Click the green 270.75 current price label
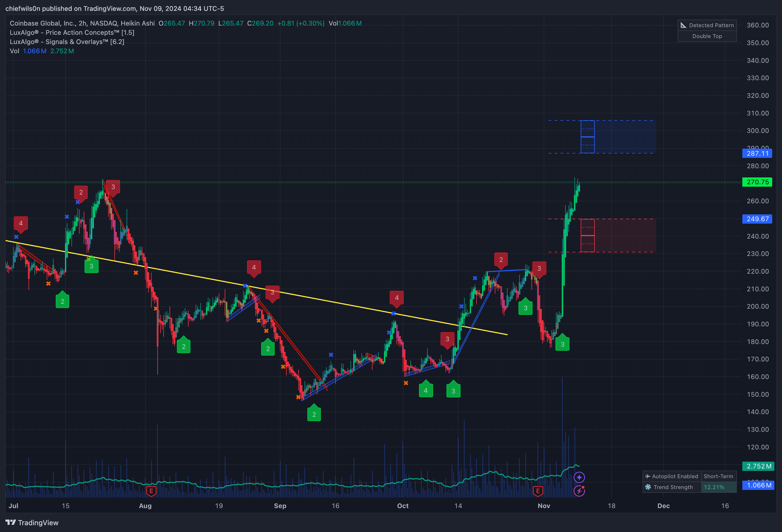The width and height of the screenshot is (782, 532). 757,182
